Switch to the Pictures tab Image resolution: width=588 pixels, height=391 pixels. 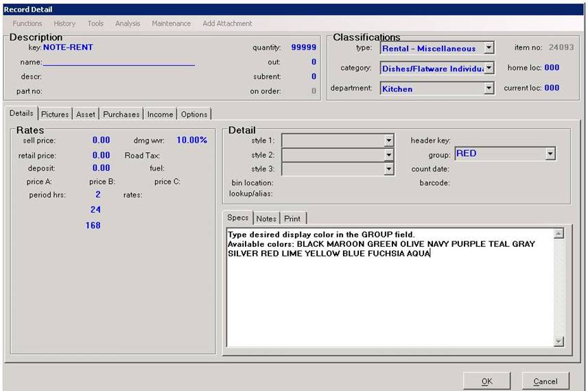pyautogui.click(x=55, y=115)
